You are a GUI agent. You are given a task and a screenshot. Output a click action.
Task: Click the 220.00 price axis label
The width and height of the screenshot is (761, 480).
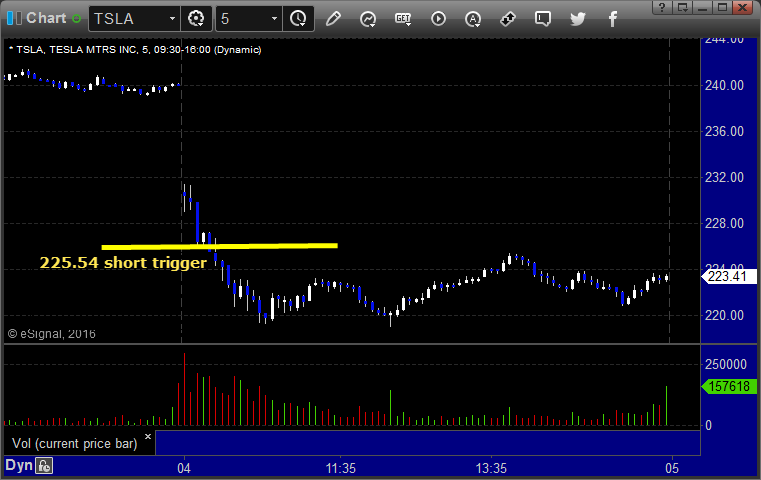724,316
